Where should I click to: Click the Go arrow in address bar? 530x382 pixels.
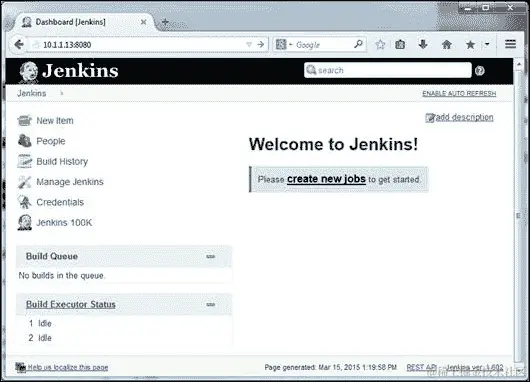pyautogui.click(x=260, y=44)
